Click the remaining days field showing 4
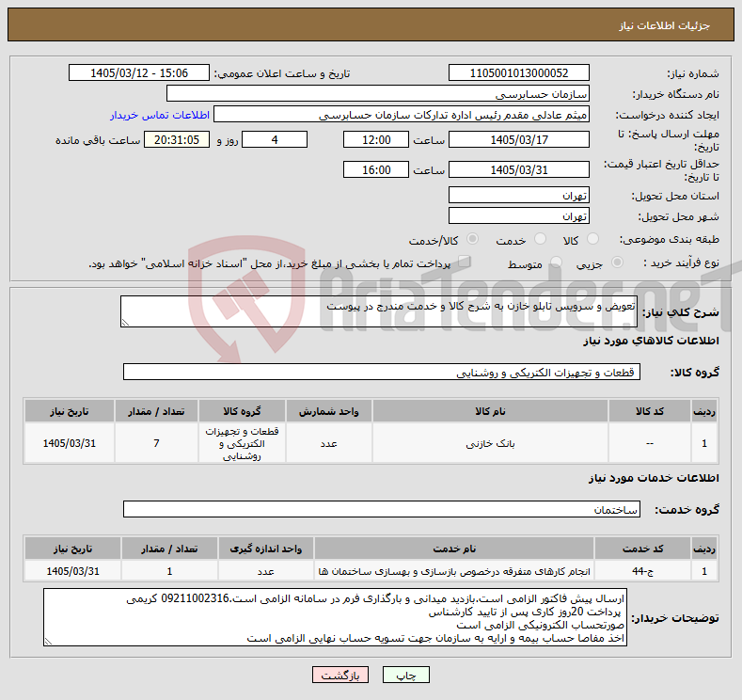 click(x=275, y=139)
